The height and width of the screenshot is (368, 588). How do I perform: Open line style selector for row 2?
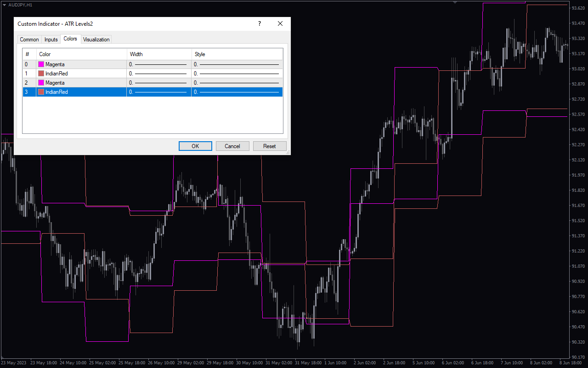pyautogui.click(x=237, y=83)
